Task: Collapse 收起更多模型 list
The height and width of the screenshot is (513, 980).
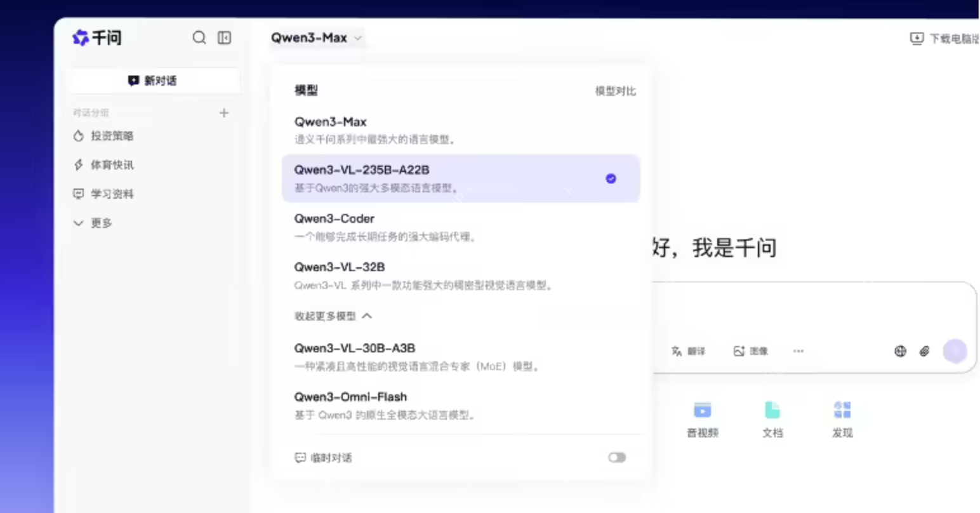Action: point(333,316)
